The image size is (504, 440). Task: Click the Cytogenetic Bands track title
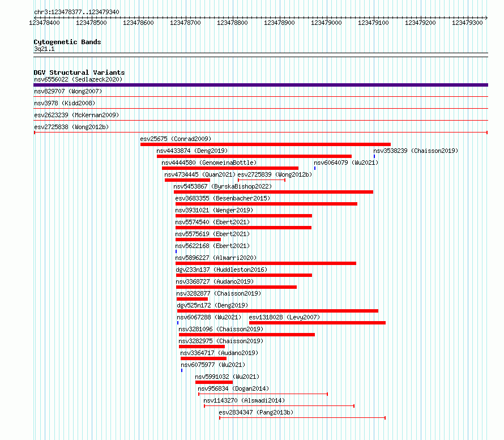pos(67,42)
